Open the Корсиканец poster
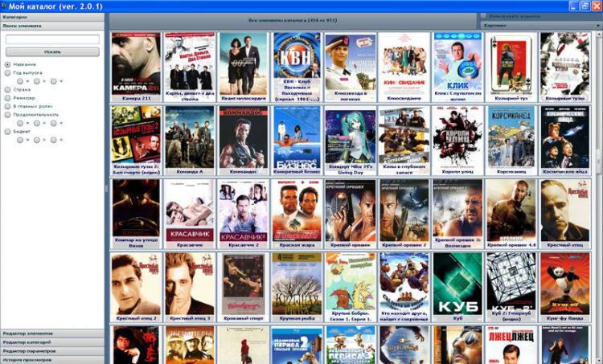603x364 pixels. pyautogui.click(x=511, y=137)
